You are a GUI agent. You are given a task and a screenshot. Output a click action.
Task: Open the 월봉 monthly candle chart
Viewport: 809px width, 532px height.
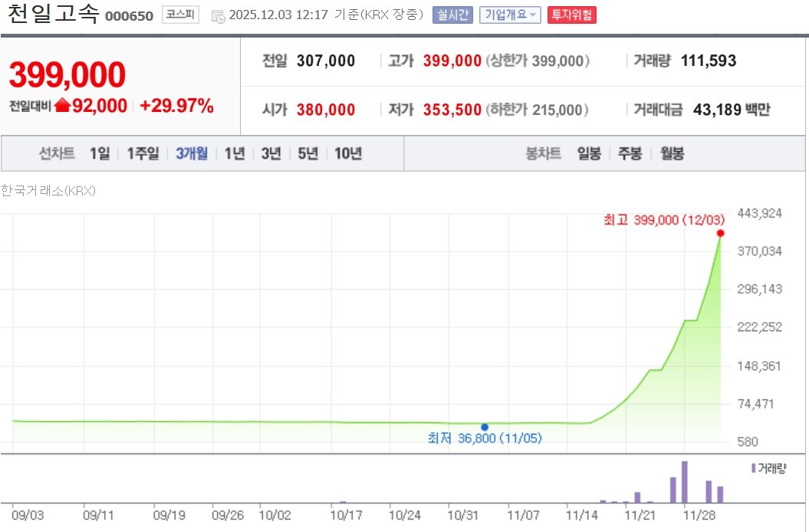[672, 153]
